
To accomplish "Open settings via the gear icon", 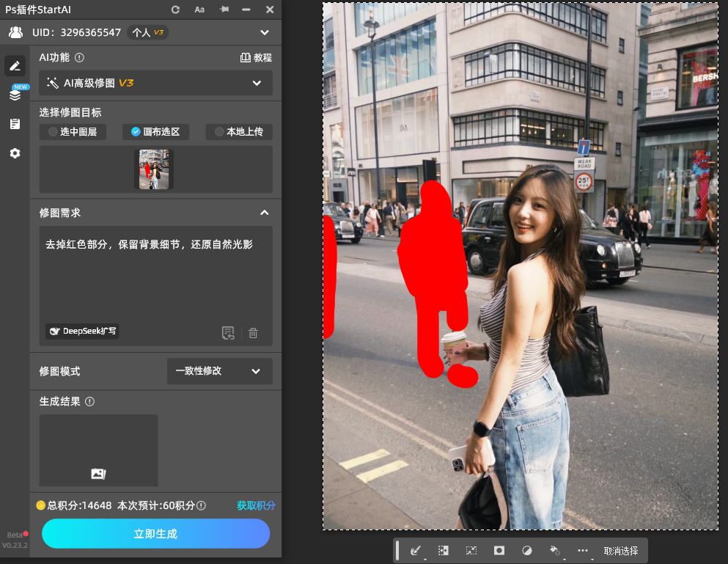I will (15, 153).
